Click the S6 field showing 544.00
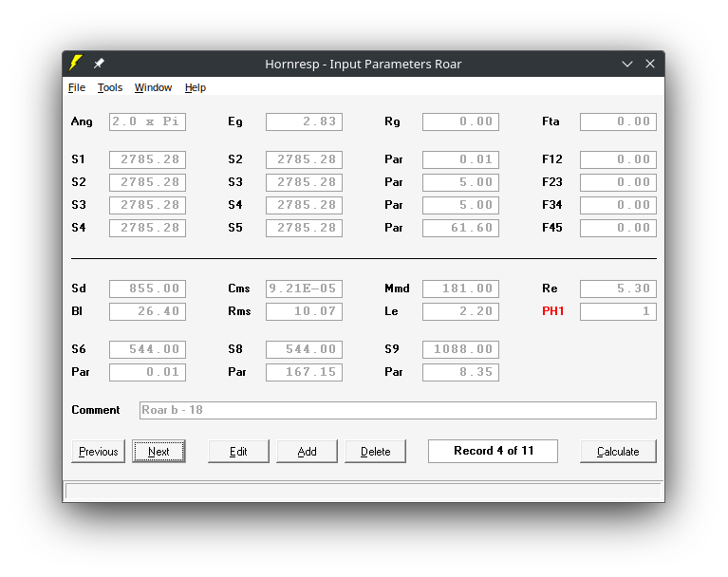The image size is (728, 577). [148, 349]
